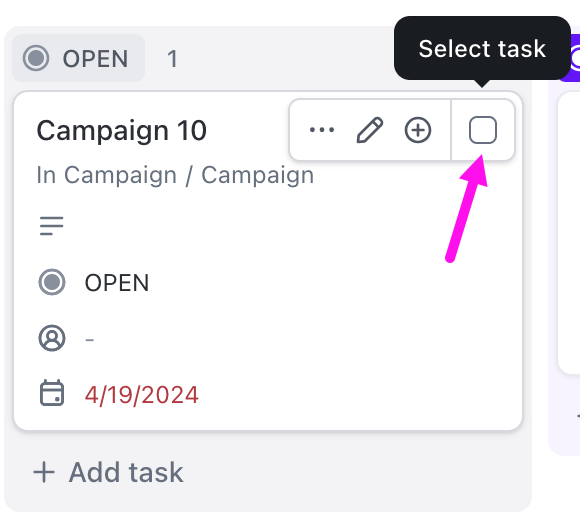
Task: Click the calendar due date icon
Action: click(x=52, y=393)
